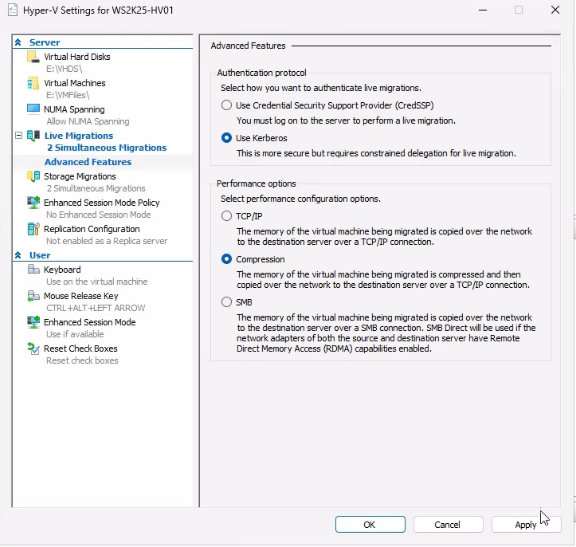This screenshot has height=547, width=576.
Task: Click the CTRL+ALT+LEFT ARROW subtext
Action: click(x=96, y=308)
